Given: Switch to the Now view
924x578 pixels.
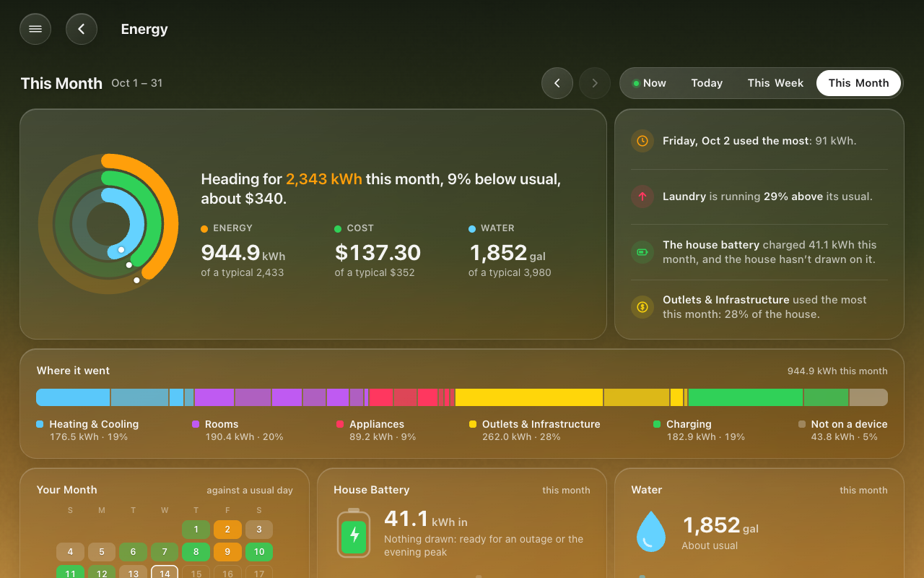Looking at the screenshot, I should [649, 83].
